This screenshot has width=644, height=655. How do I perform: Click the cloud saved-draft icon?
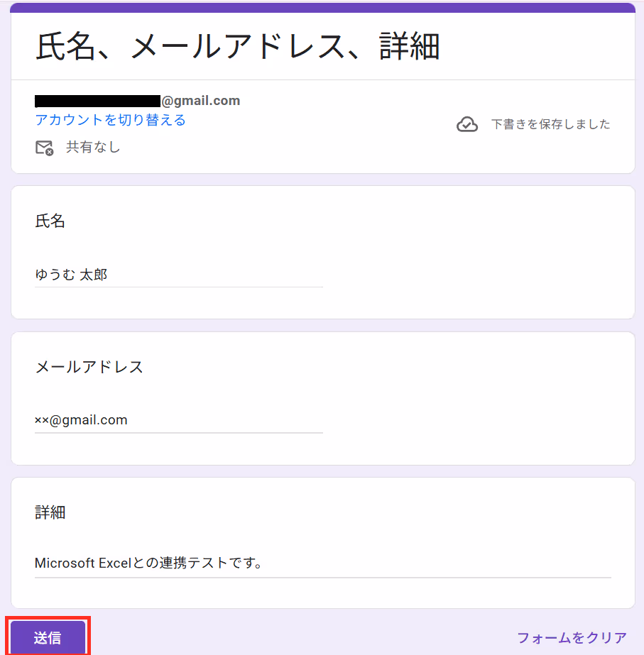466,124
